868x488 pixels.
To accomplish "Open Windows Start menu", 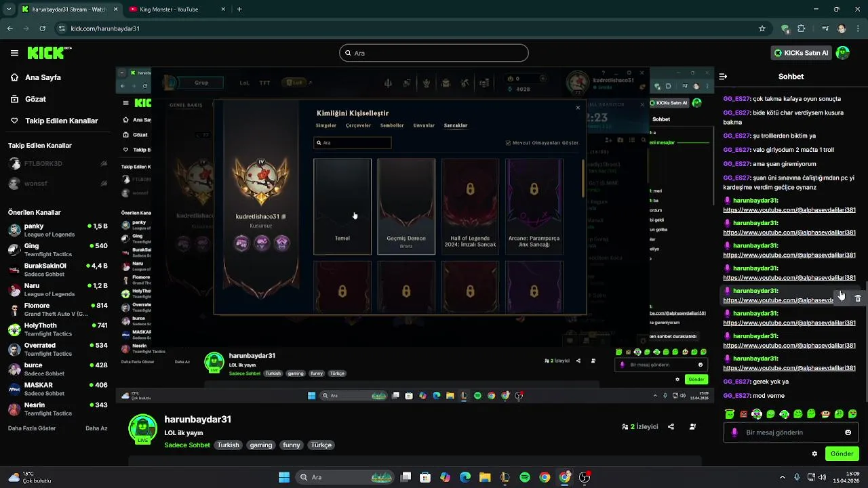I will (284, 477).
